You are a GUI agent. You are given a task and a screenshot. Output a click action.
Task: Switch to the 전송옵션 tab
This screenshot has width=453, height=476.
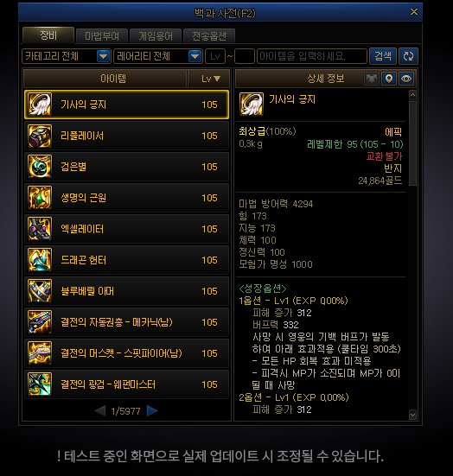click(209, 36)
